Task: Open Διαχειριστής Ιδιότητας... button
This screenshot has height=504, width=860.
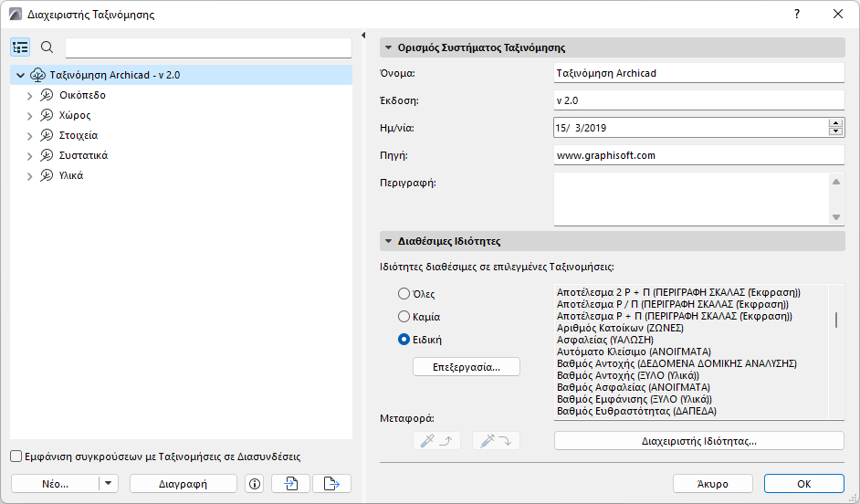Action: click(698, 441)
